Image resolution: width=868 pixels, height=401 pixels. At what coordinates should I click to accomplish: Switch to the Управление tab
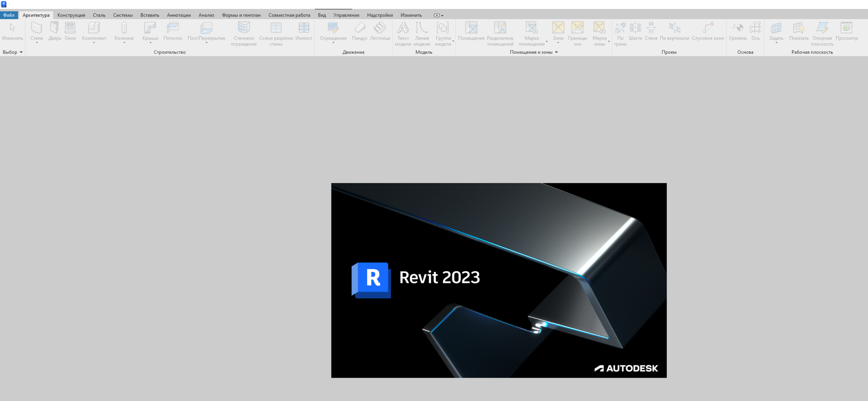346,15
